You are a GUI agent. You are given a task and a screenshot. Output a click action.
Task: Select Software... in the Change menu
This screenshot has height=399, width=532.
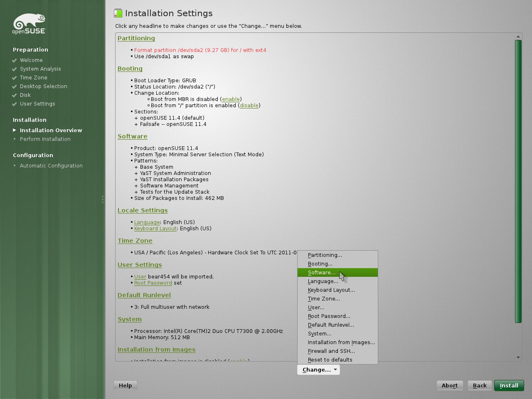click(337, 273)
